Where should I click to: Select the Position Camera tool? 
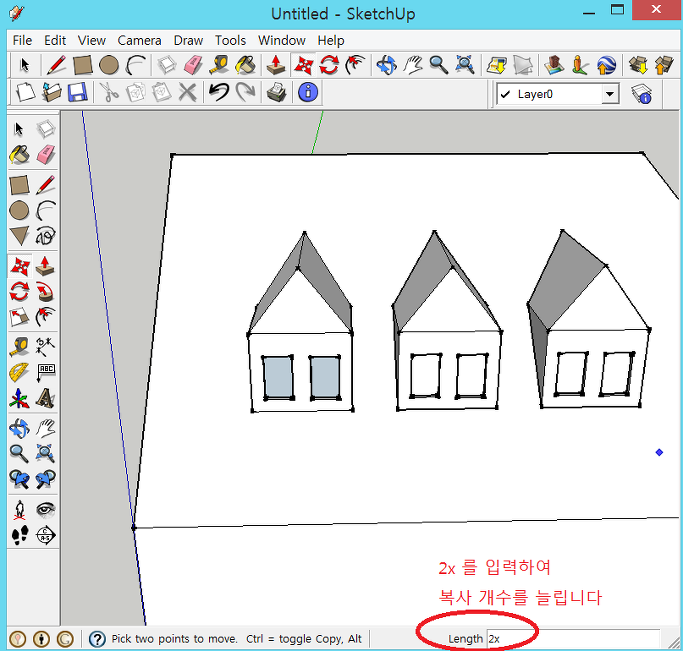(x=20, y=509)
